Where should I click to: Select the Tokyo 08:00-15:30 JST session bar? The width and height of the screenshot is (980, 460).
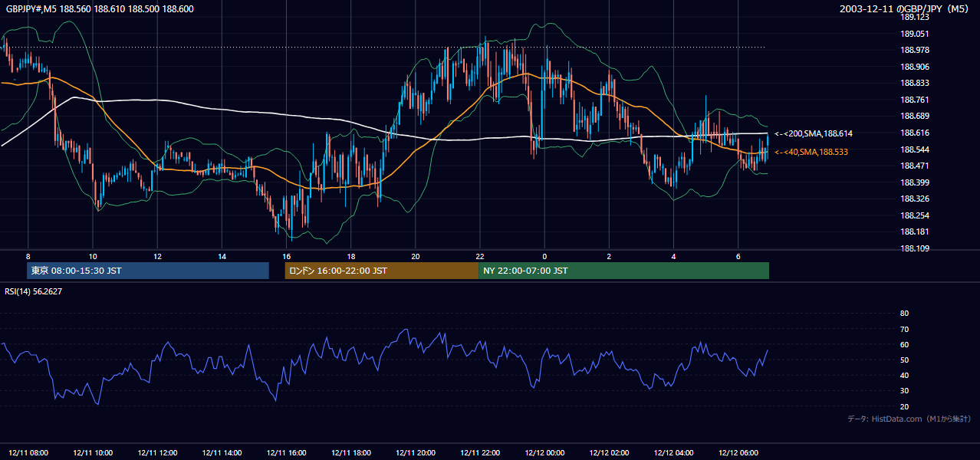coord(148,271)
